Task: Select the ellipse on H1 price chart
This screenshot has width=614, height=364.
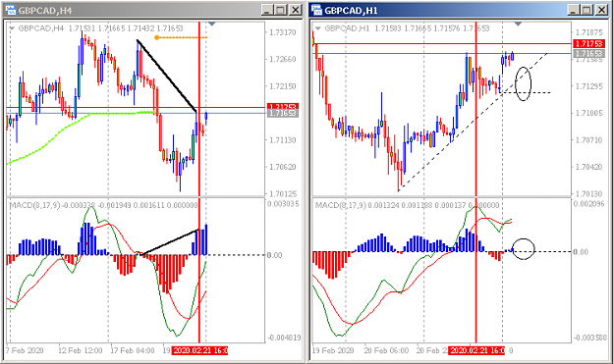Action: click(x=524, y=83)
